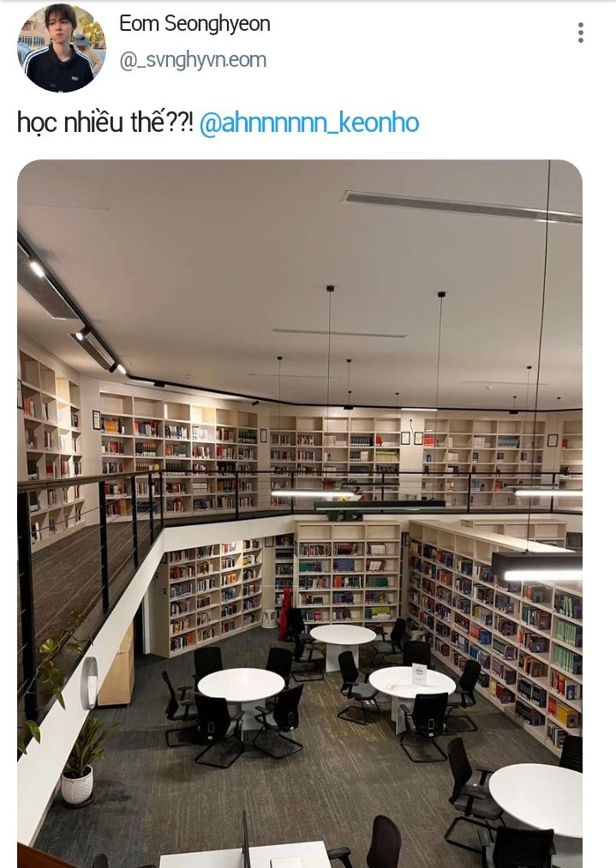Open the three-dot more options menu

(580, 33)
